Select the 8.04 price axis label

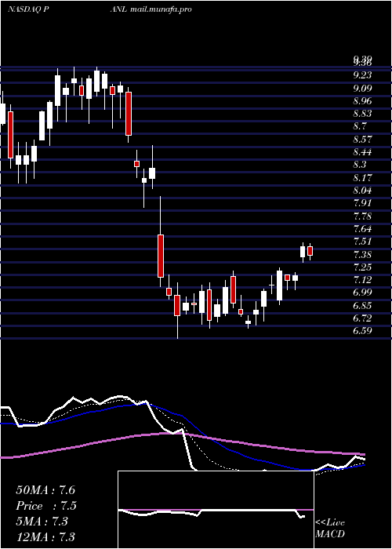(x=362, y=191)
